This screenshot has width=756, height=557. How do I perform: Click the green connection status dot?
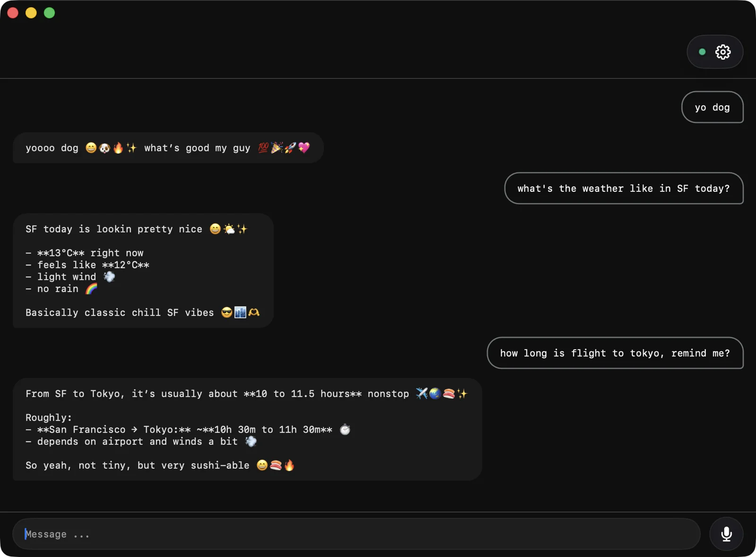pyautogui.click(x=702, y=52)
